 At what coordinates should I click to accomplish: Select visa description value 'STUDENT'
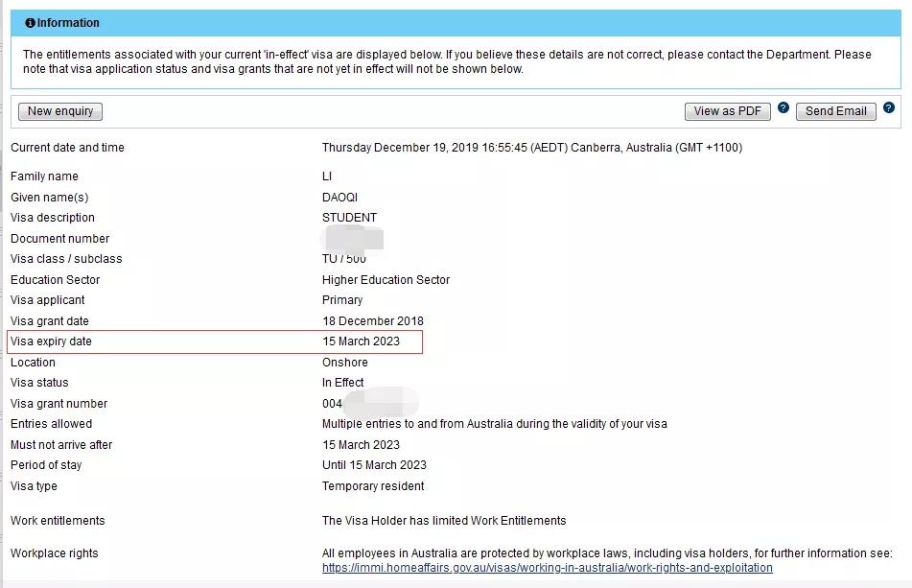350,218
